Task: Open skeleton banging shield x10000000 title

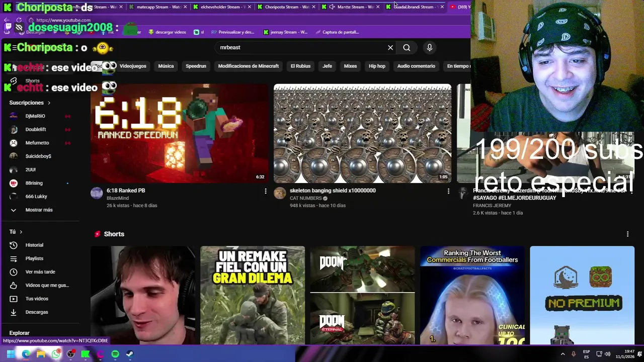Action: [333, 191]
